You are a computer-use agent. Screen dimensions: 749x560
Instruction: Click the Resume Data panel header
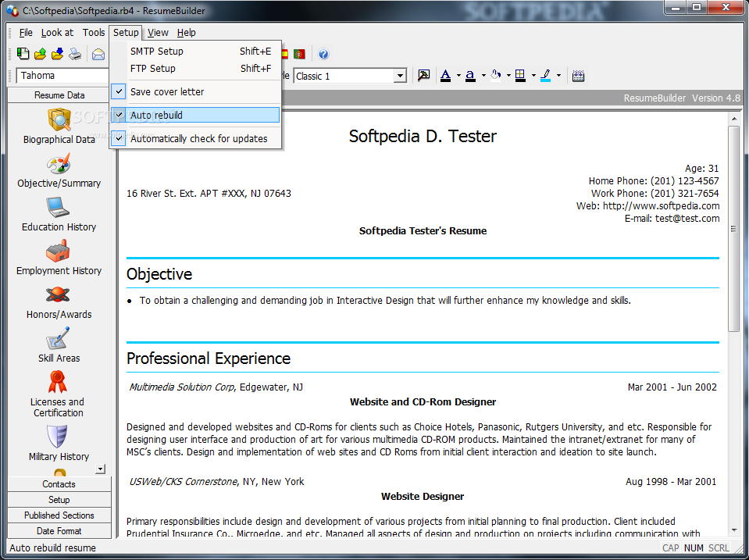click(x=59, y=95)
